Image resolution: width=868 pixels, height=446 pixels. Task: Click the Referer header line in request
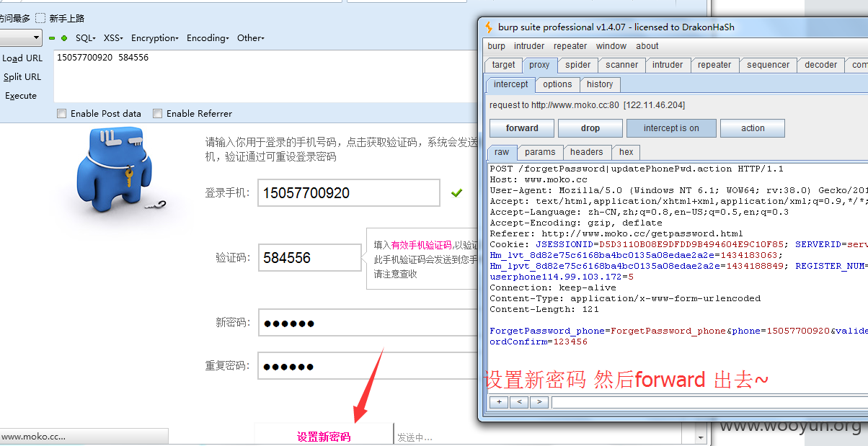[616, 233]
